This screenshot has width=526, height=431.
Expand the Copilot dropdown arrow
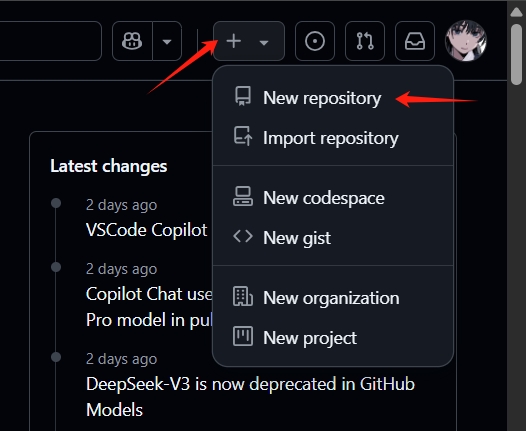tap(167, 41)
